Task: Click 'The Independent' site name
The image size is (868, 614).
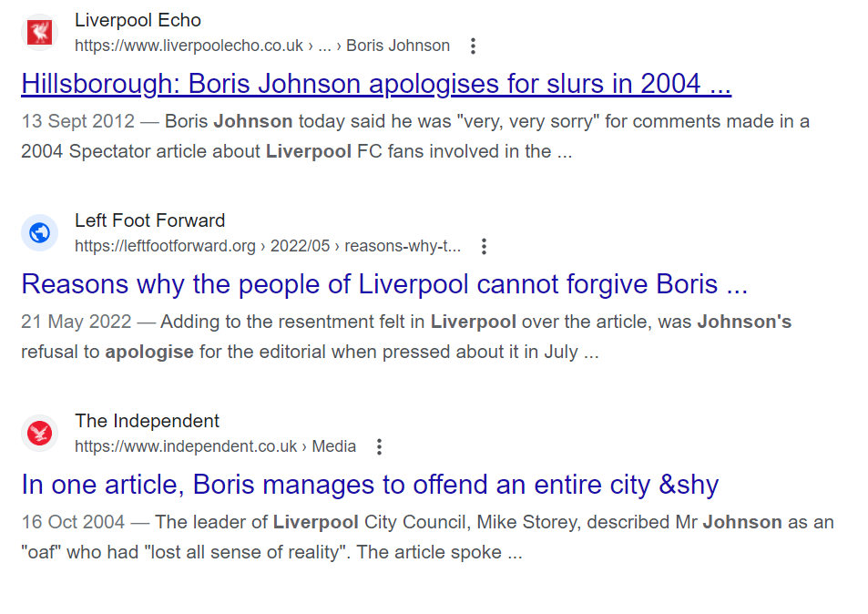Action: 148,422
